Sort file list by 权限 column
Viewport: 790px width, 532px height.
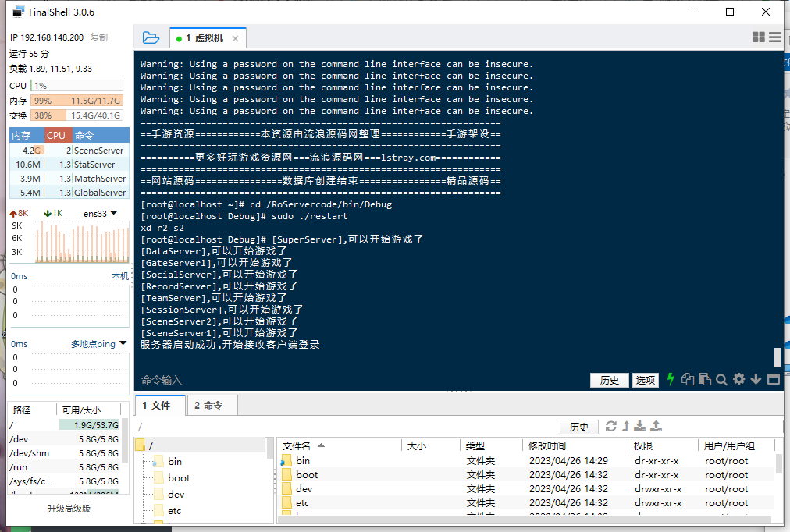point(663,445)
